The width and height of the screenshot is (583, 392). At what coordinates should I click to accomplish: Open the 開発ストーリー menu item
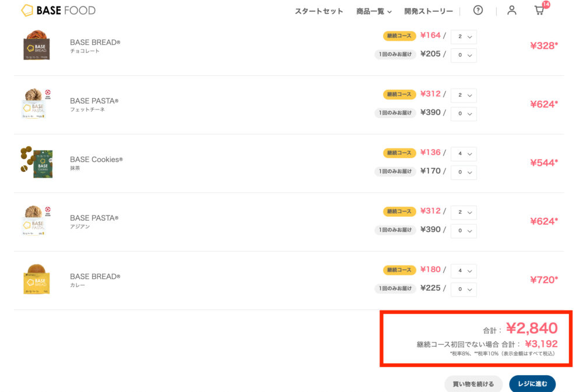pyautogui.click(x=429, y=11)
